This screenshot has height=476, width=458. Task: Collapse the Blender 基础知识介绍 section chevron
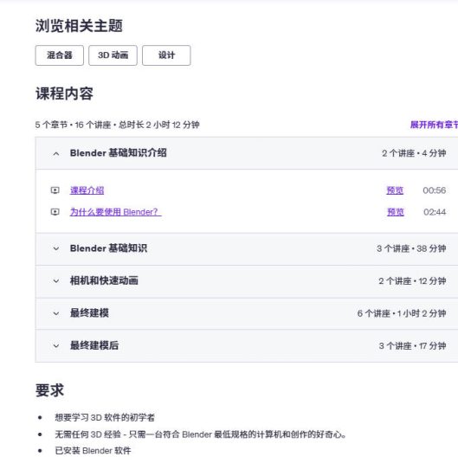point(56,153)
